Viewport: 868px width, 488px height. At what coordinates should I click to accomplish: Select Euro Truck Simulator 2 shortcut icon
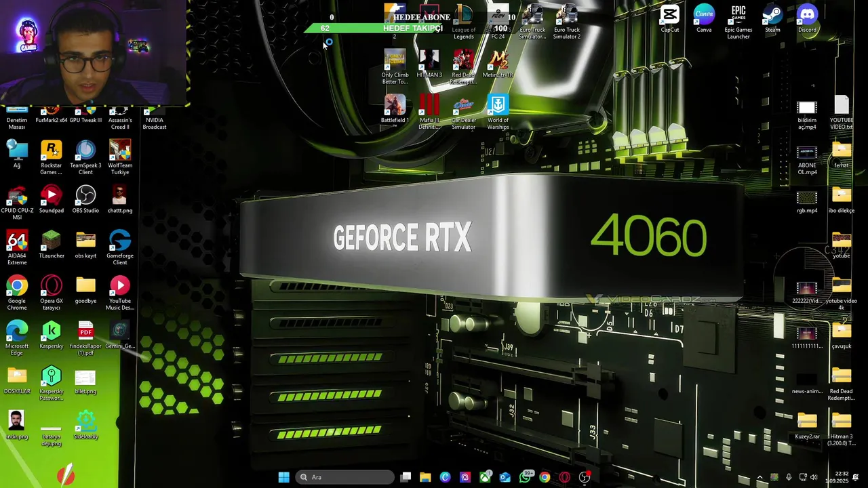point(567,22)
